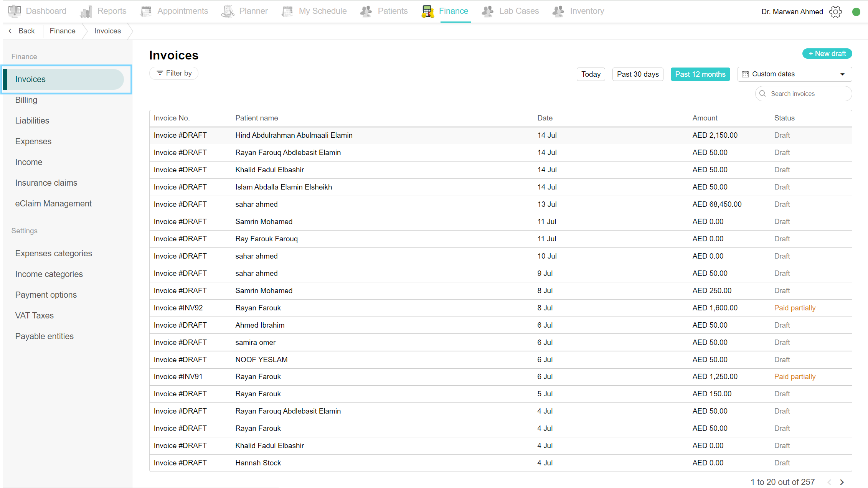868x488 pixels.
Task: Open VAT Taxes settings
Action: click(35, 315)
